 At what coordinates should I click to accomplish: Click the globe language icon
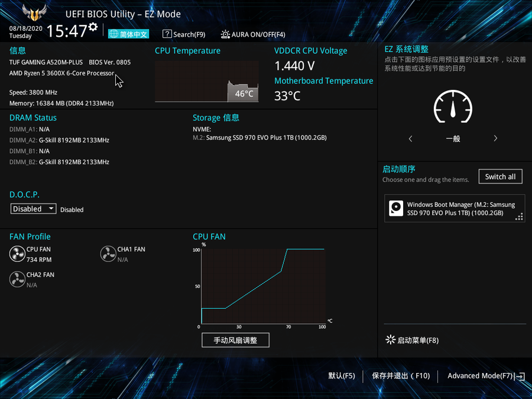(x=113, y=34)
